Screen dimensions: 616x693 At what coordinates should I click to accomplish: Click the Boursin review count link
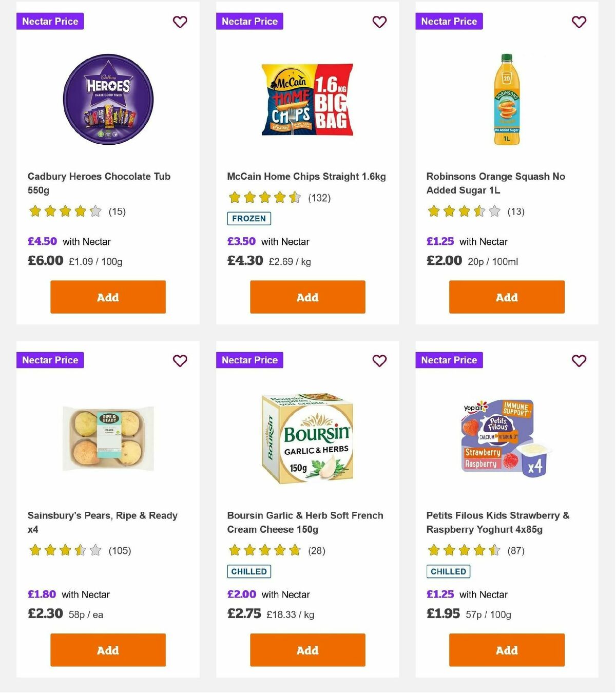tap(316, 550)
